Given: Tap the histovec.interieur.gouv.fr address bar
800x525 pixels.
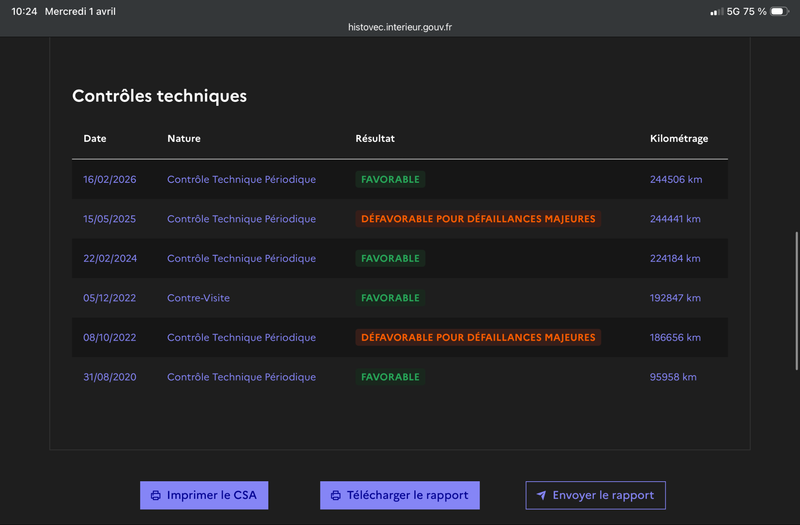Looking at the screenshot, I should (x=400, y=27).
